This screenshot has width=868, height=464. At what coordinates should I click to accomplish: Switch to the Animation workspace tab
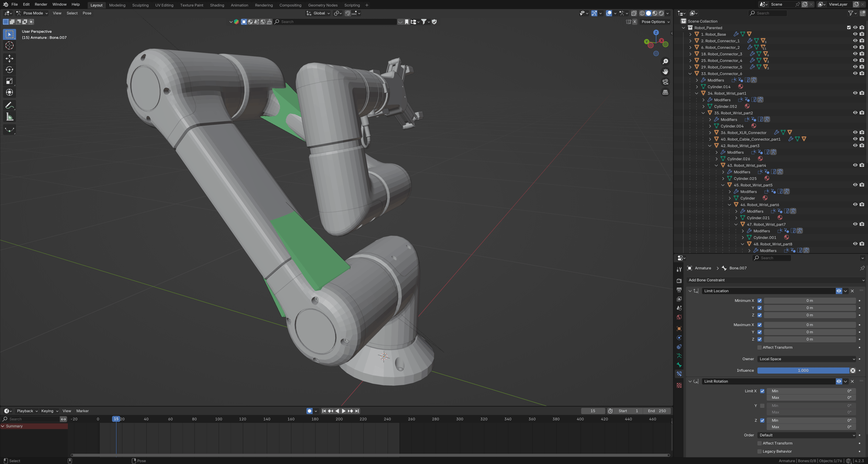point(240,5)
